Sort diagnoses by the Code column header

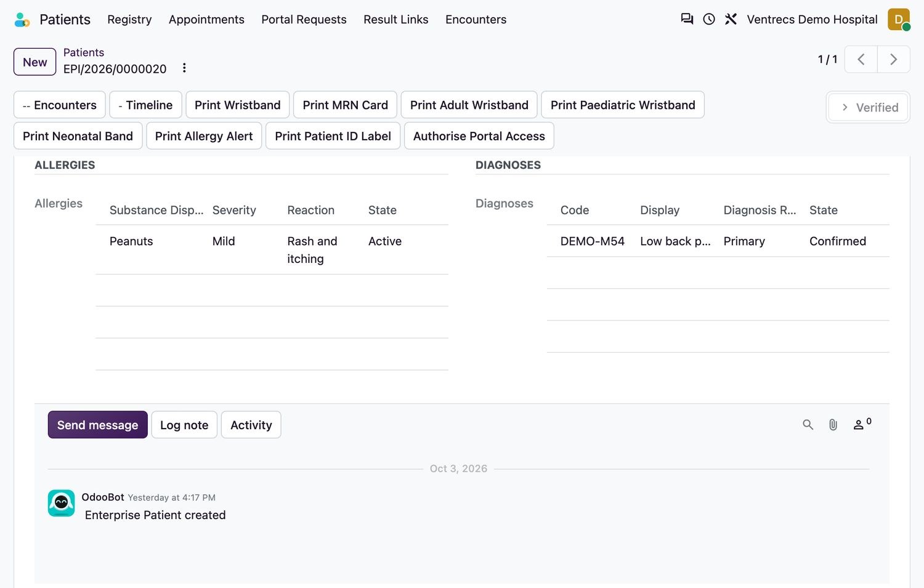tap(575, 210)
